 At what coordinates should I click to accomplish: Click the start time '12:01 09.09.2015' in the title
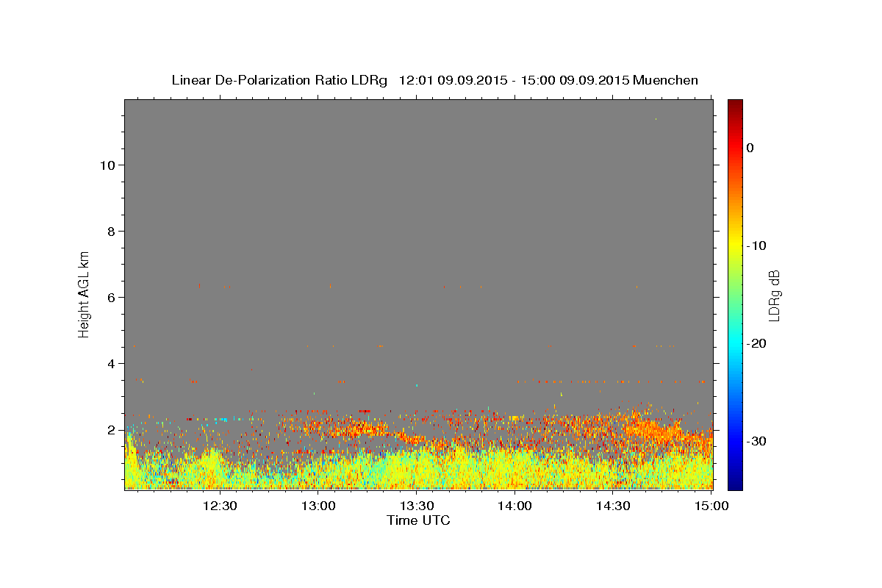[452, 80]
